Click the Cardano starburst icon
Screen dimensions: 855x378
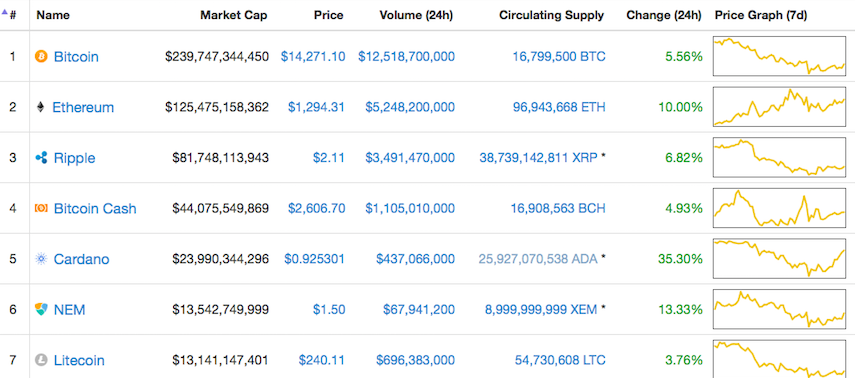(x=41, y=259)
